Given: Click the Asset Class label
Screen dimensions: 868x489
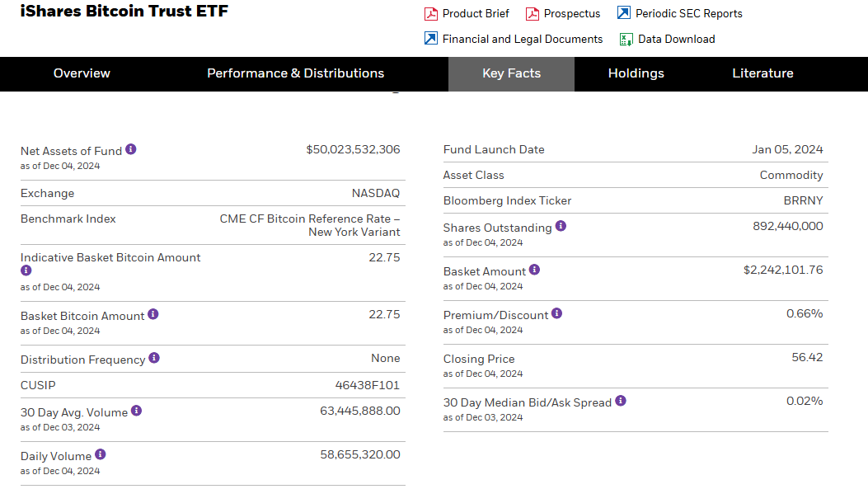Looking at the screenshot, I should 473,175.
